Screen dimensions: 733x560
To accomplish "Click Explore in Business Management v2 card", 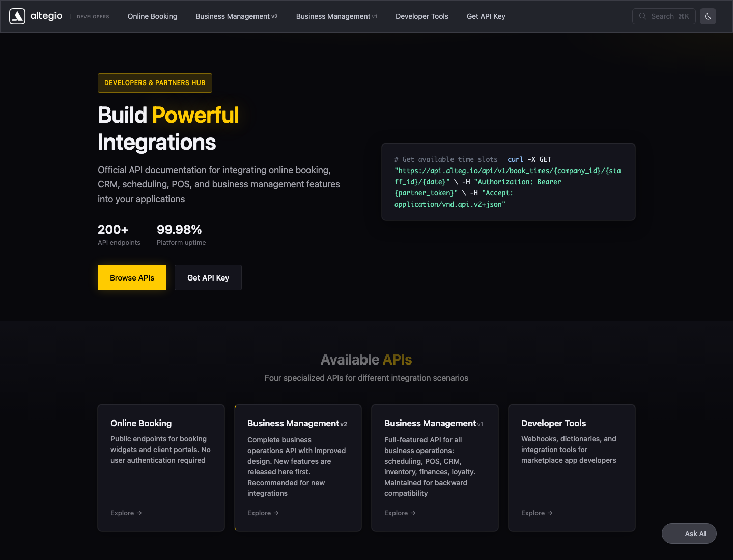I will pyautogui.click(x=263, y=513).
